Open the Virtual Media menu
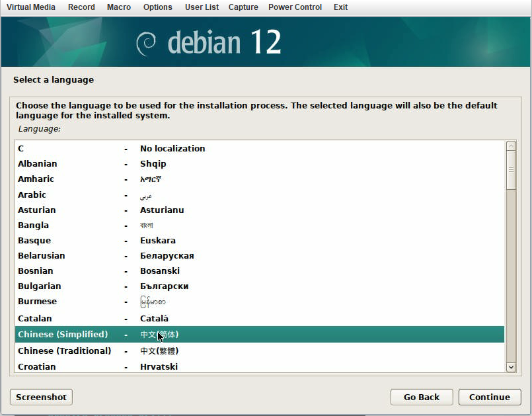This screenshot has width=532, height=416. point(31,7)
